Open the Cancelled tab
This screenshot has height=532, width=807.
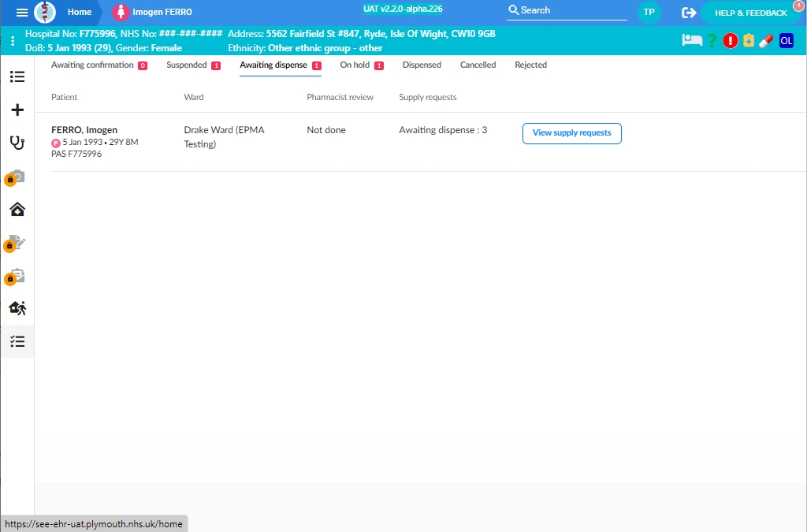coord(478,65)
